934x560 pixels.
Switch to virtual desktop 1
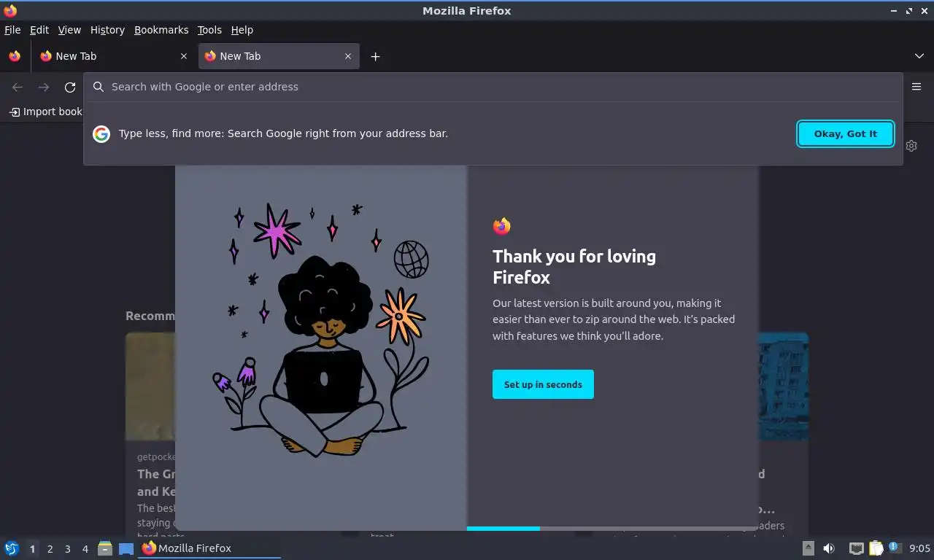pos(32,549)
